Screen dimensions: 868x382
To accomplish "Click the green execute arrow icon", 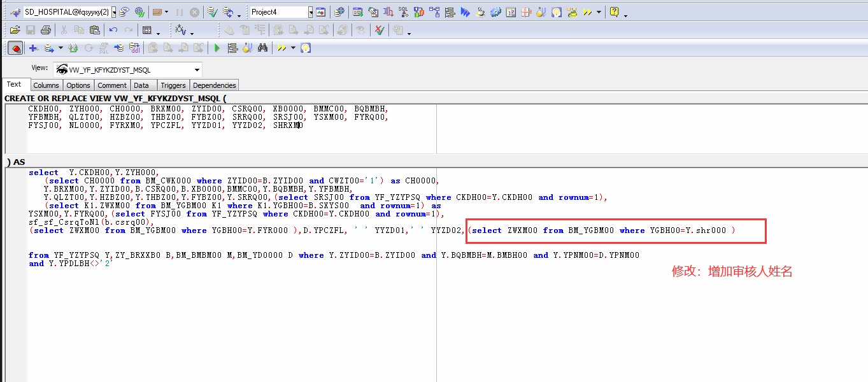I will coord(217,48).
